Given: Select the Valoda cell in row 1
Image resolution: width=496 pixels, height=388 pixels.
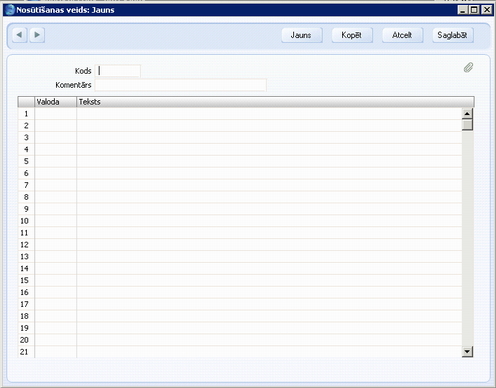Looking at the screenshot, I should pos(55,114).
